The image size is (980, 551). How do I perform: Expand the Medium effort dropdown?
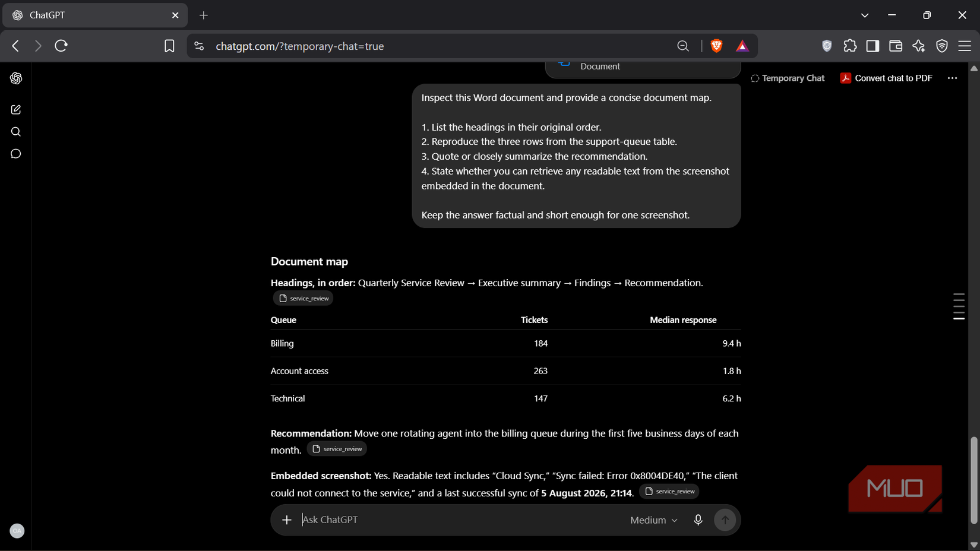pos(653,520)
